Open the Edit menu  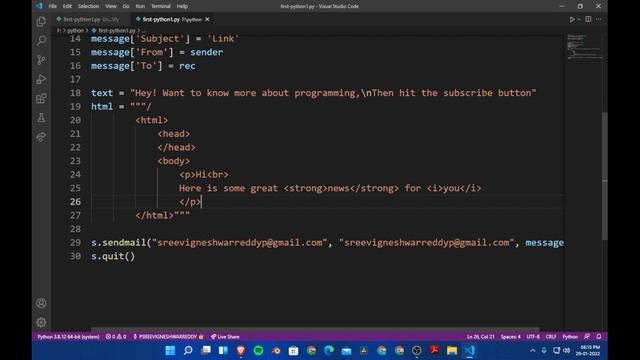point(67,6)
